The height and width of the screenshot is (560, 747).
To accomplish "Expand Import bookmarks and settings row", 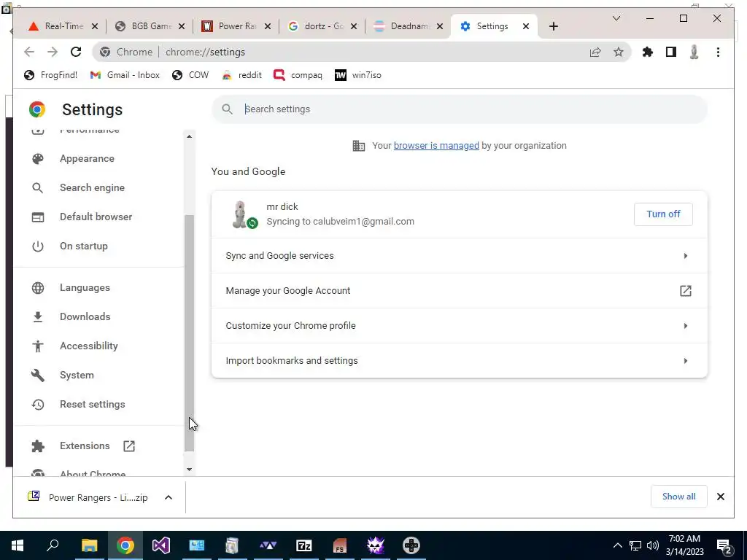I will [x=460, y=360].
